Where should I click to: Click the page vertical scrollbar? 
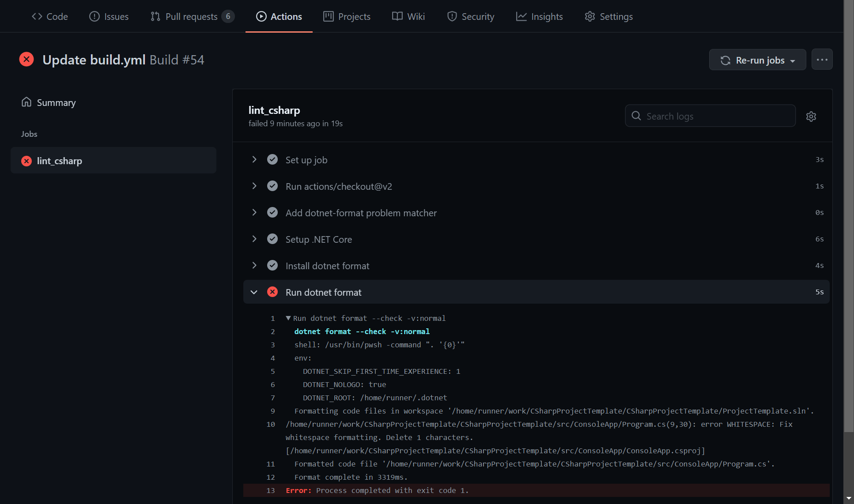click(848, 221)
